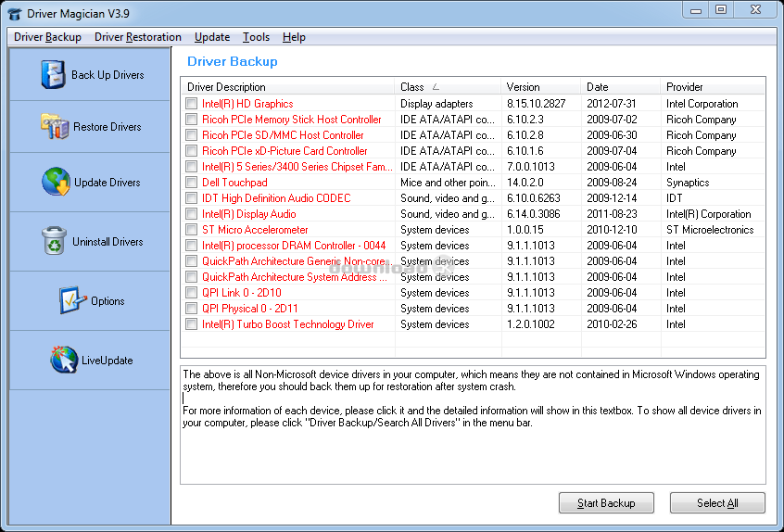Click the Intel Corporation provider cell
784x532 pixels.
(702, 104)
